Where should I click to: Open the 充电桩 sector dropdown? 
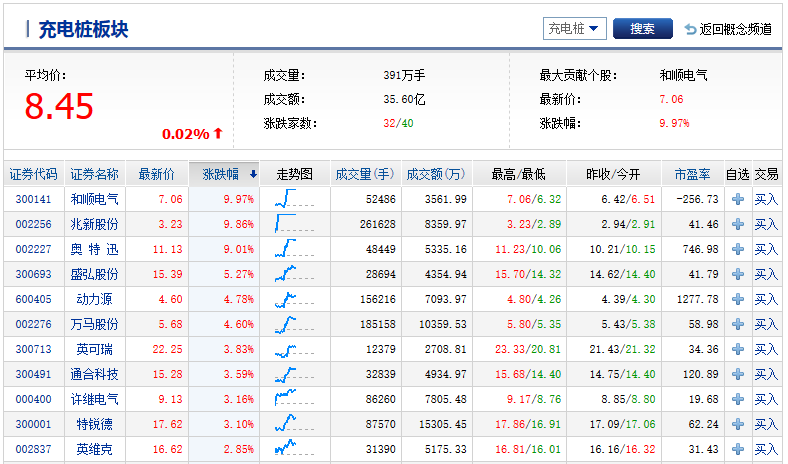tap(574, 29)
